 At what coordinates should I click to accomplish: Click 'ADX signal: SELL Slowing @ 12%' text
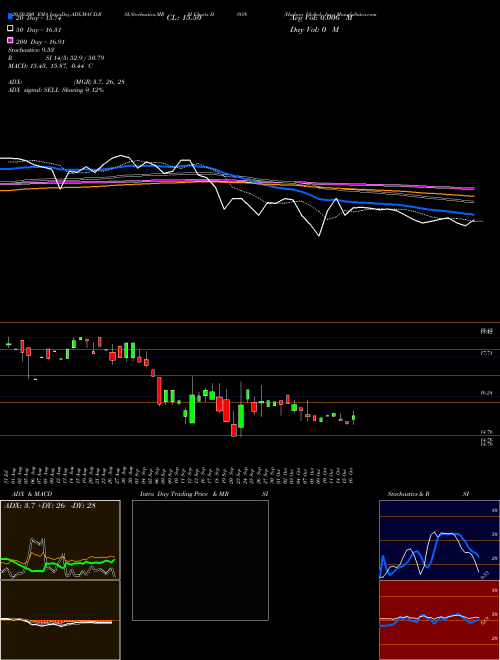pyautogui.click(x=56, y=90)
